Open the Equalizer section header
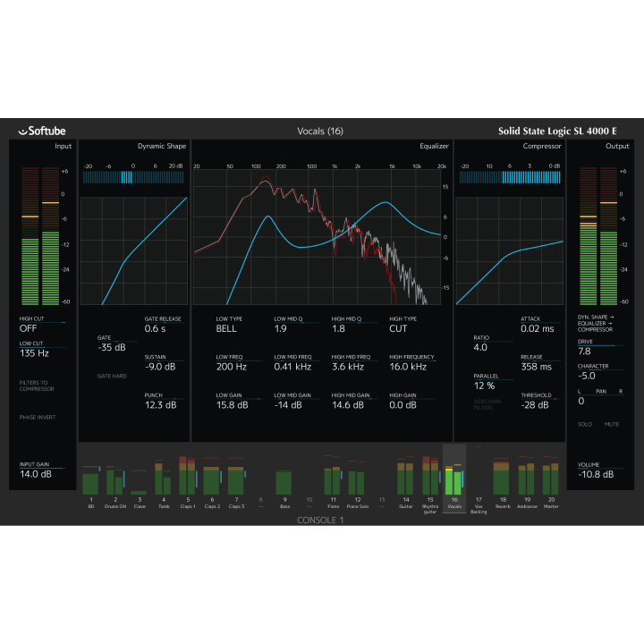The width and height of the screenshot is (644, 644). coord(434,146)
